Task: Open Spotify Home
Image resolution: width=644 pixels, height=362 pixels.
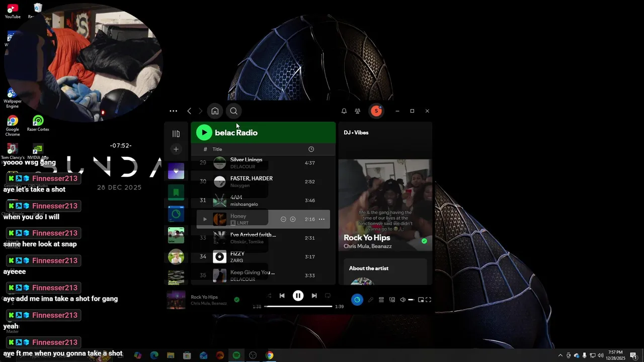Action: (215, 111)
